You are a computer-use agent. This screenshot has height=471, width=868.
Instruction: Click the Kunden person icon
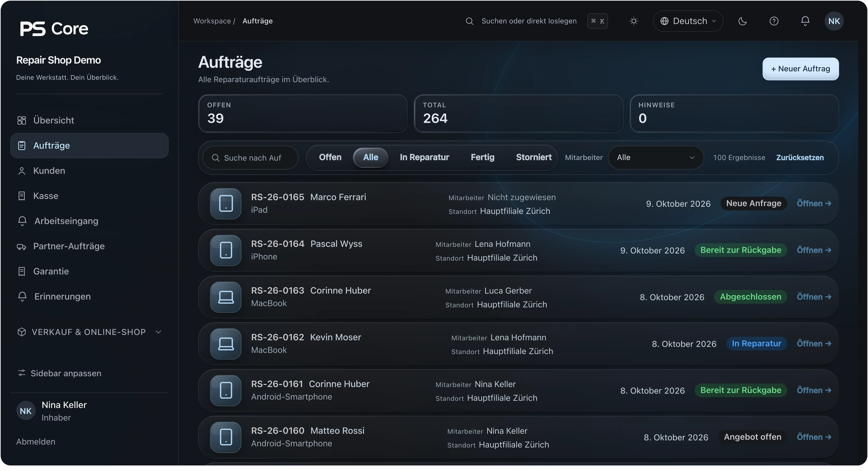click(x=21, y=171)
